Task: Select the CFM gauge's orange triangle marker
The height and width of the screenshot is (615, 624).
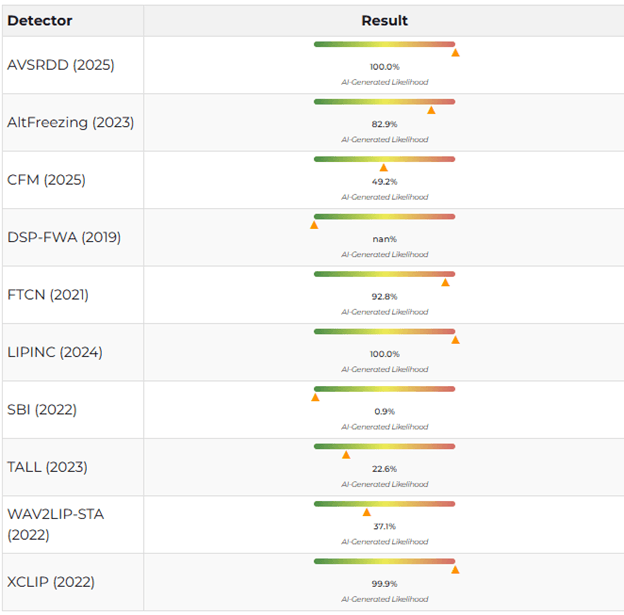Action: click(x=383, y=168)
